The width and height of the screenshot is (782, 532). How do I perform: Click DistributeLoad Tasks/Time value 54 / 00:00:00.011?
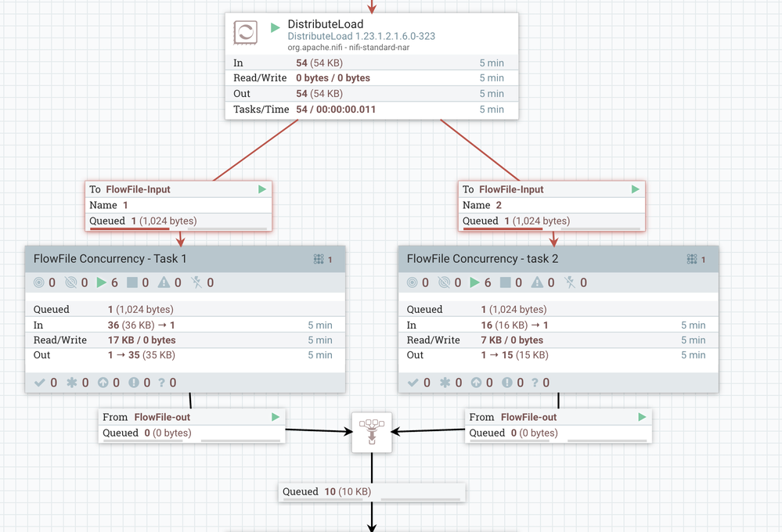(x=336, y=110)
